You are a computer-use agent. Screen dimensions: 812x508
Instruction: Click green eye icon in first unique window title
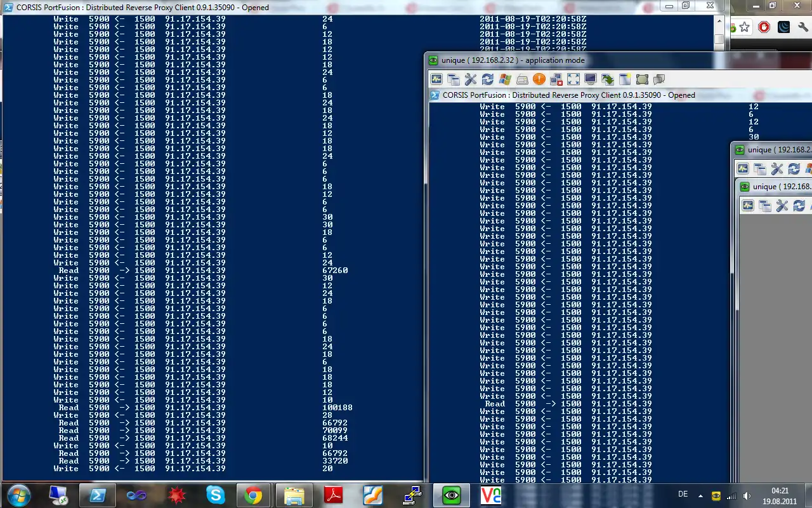click(433, 60)
